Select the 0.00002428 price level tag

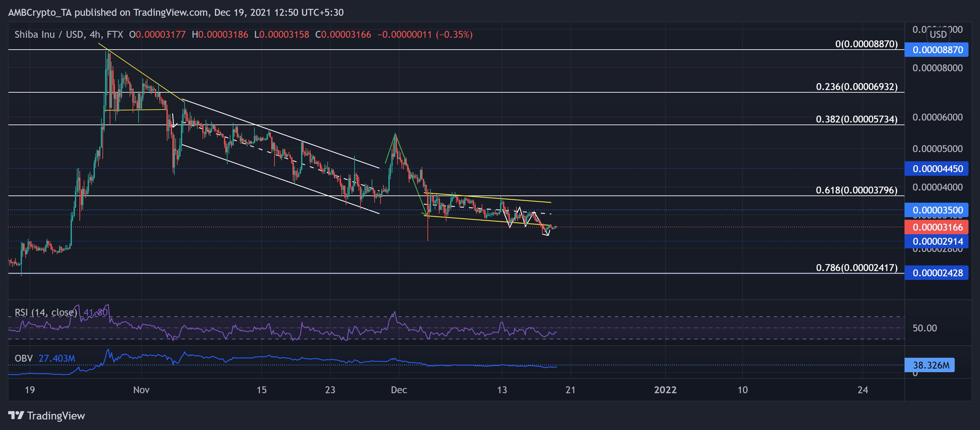pos(937,273)
